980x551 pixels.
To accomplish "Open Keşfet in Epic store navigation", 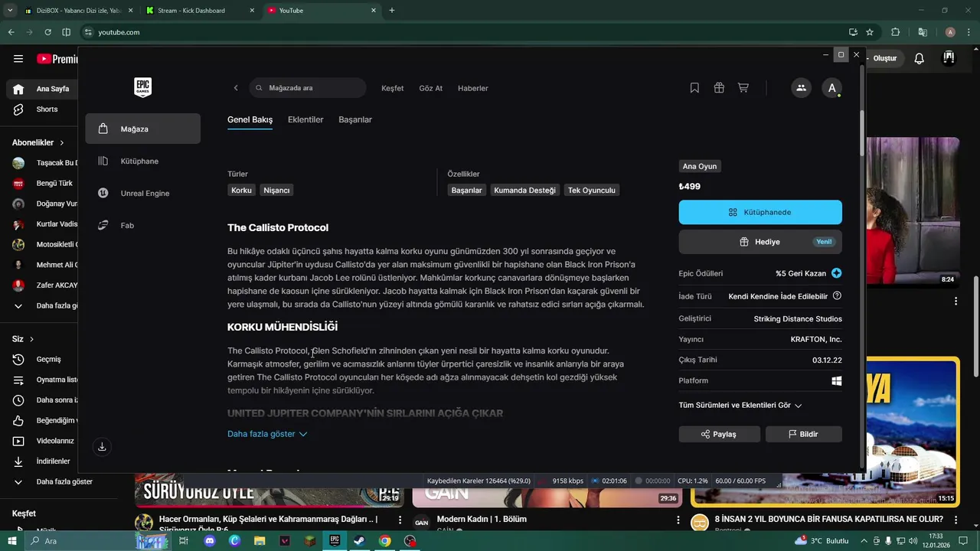I will pyautogui.click(x=392, y=88).
